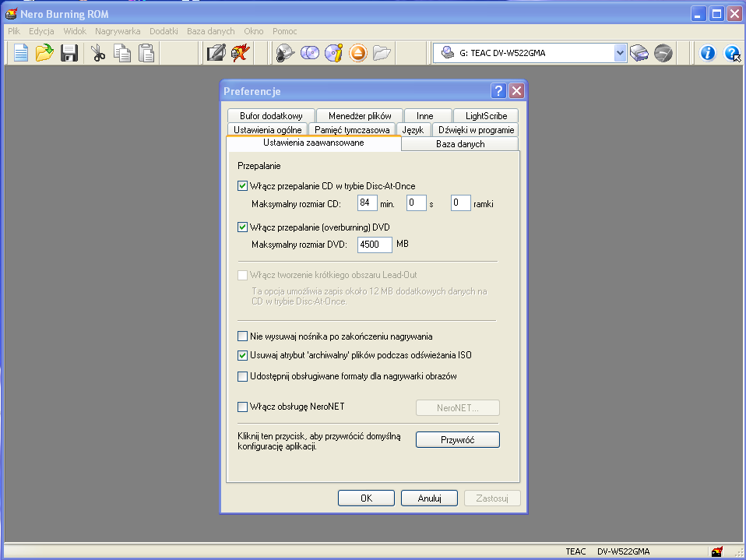Open the blue Info icon
This screenshot has width=746, height=560.
pos(708,53)
